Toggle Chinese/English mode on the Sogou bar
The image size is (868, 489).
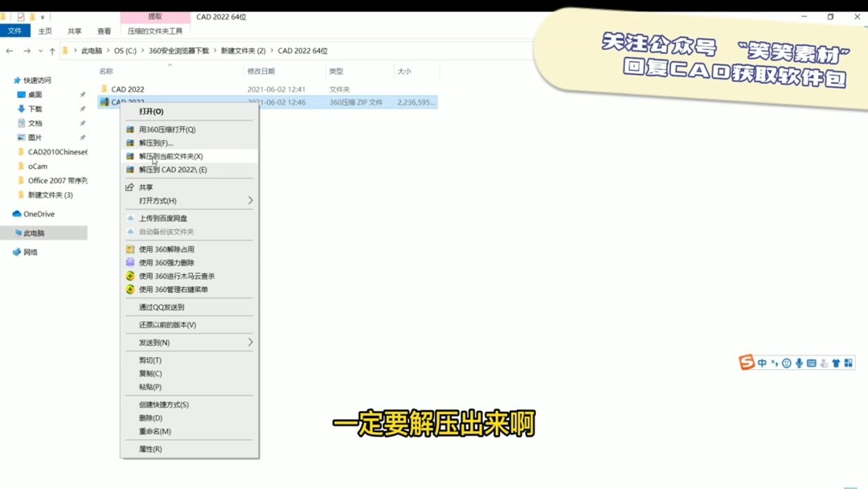tap(763, 363)
